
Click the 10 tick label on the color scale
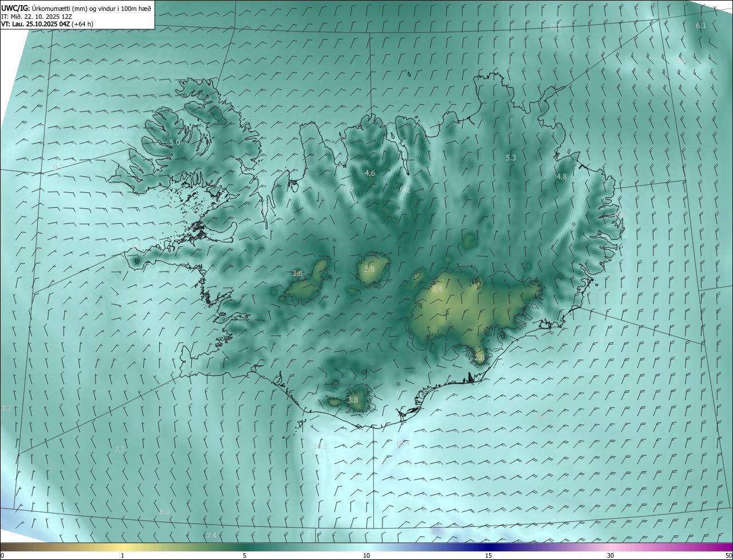click(x=366, y=556)
